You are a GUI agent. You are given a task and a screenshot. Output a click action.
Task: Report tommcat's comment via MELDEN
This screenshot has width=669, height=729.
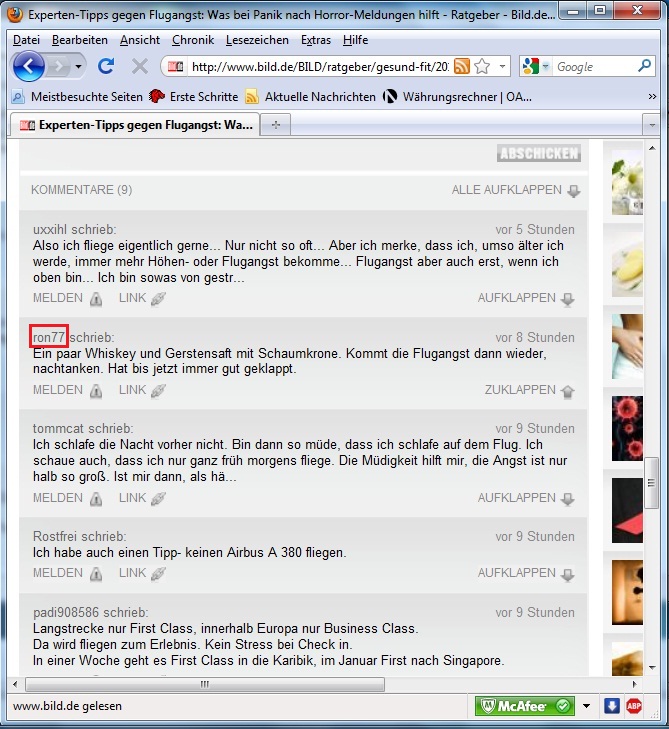67,498
